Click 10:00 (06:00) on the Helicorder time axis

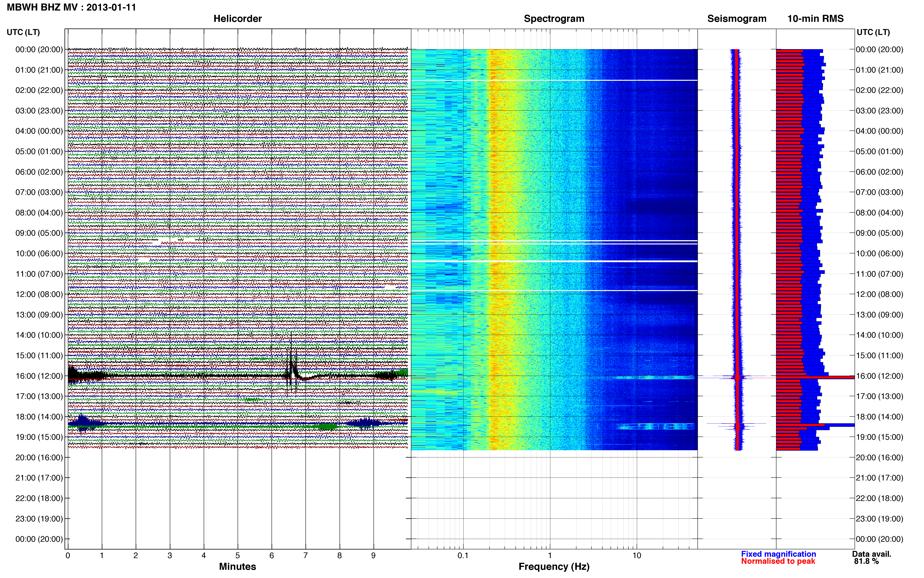(39, 253)
